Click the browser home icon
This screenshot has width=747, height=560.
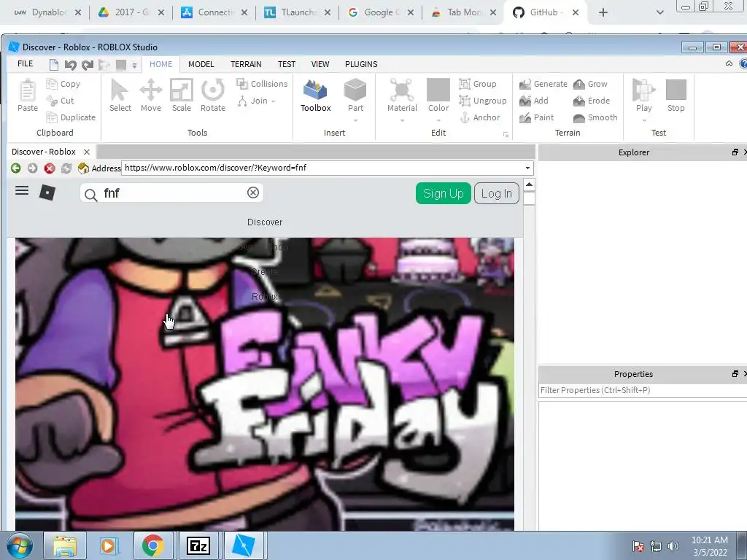[x=83, y=168]
